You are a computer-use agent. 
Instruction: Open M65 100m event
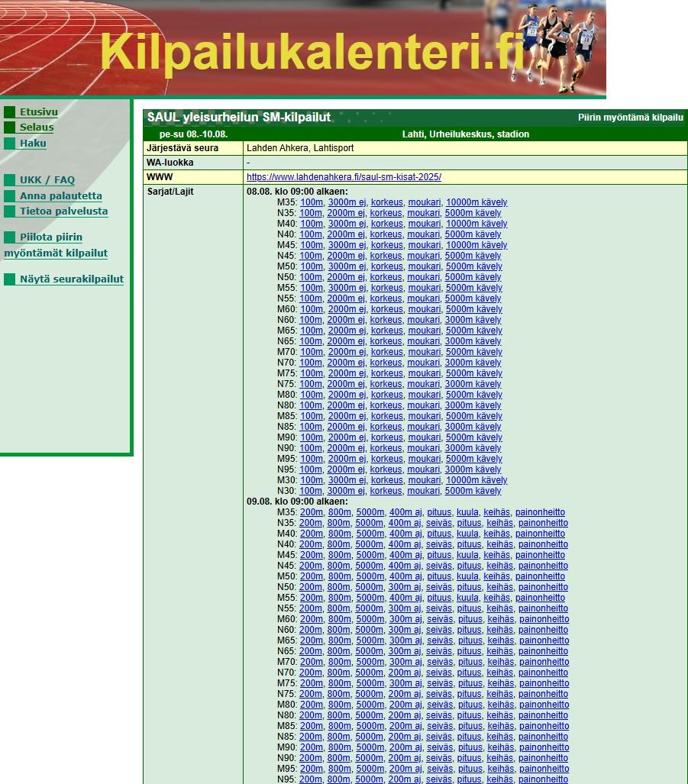312,331
